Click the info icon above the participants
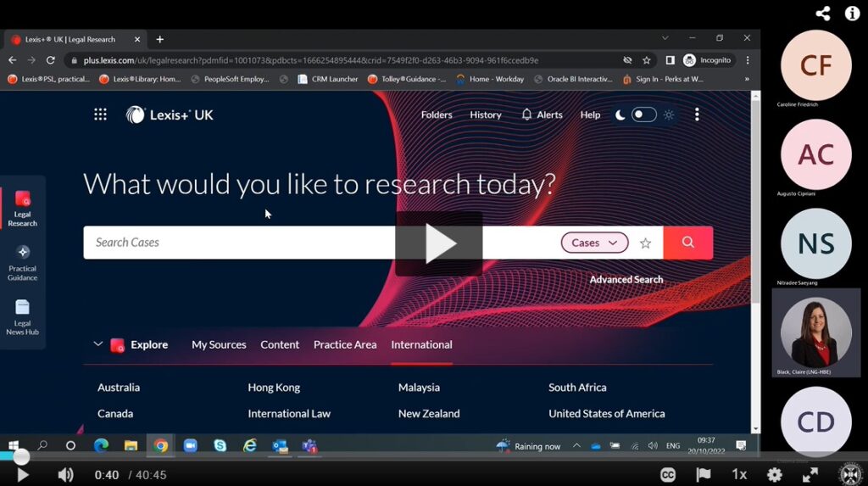 [852, 14]
